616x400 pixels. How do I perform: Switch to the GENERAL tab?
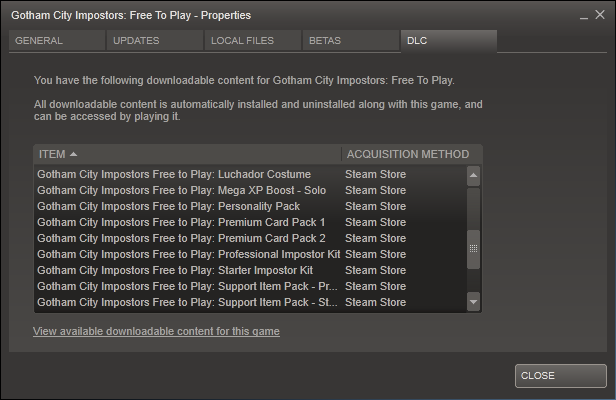click(x=57, y=40)
